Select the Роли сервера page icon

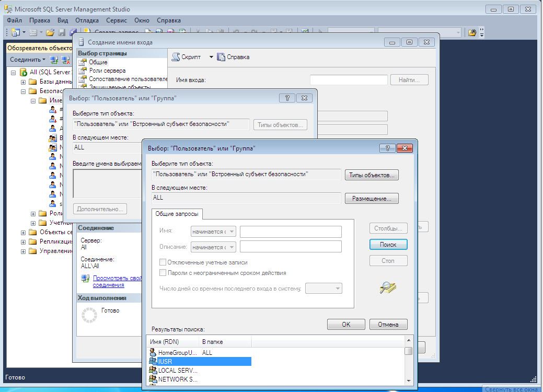(x=83, y=70)
